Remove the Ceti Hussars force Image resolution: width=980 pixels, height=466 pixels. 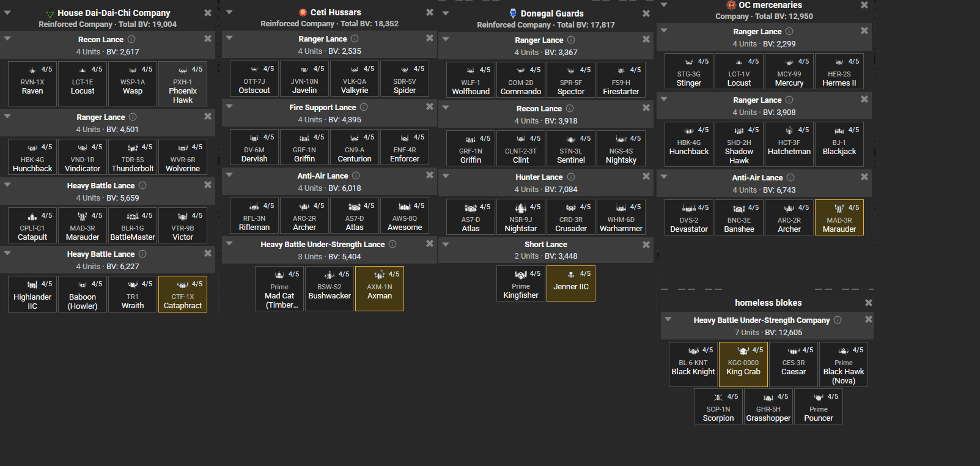430,12
